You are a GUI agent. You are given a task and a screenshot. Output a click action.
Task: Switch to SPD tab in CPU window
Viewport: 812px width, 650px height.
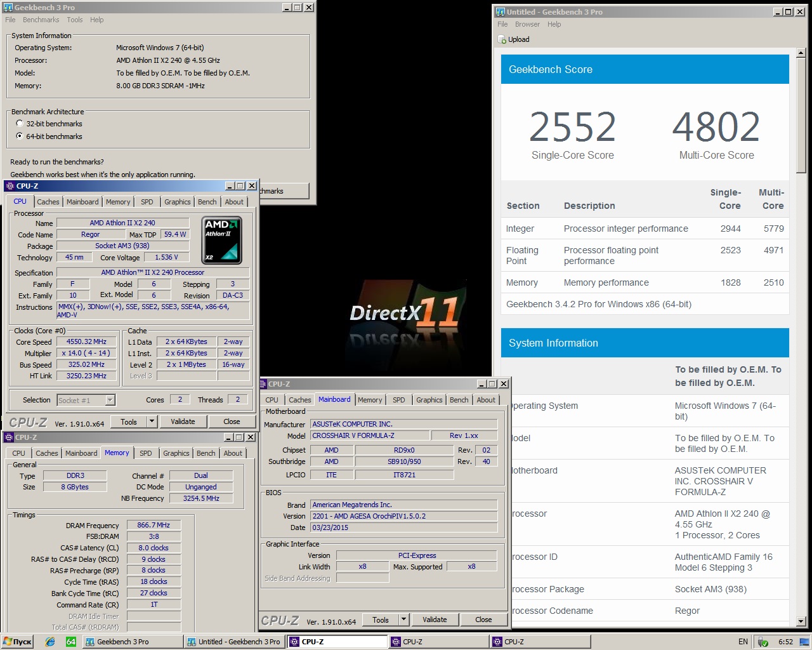(x=147, y=202)
